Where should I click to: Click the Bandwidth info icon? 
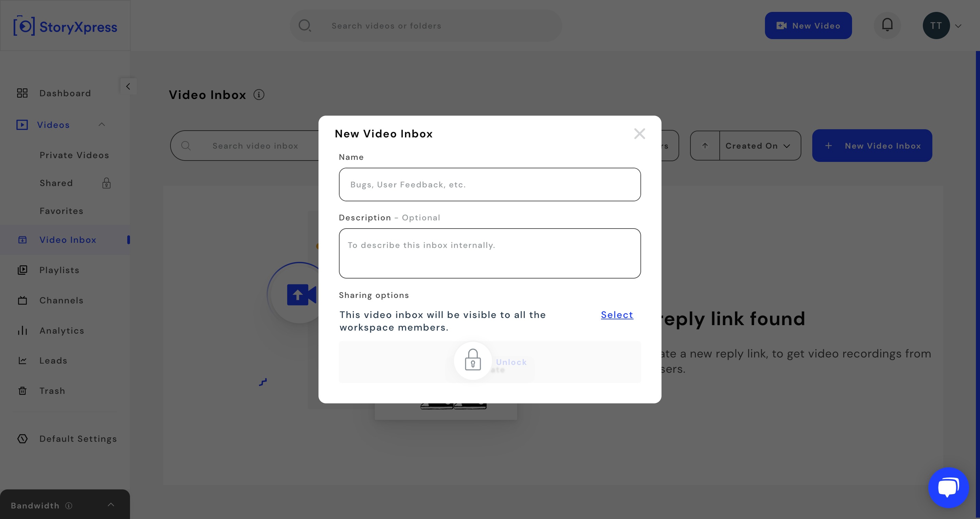click(69, 506)
